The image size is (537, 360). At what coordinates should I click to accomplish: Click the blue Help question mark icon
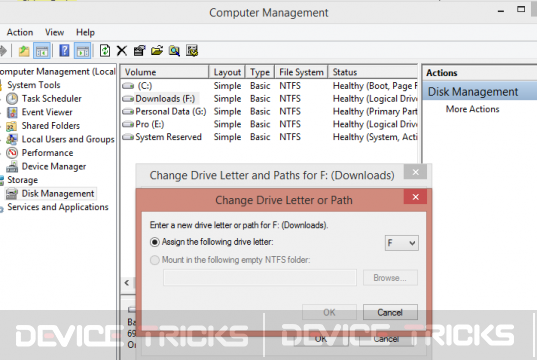click(x=64, y=51)
